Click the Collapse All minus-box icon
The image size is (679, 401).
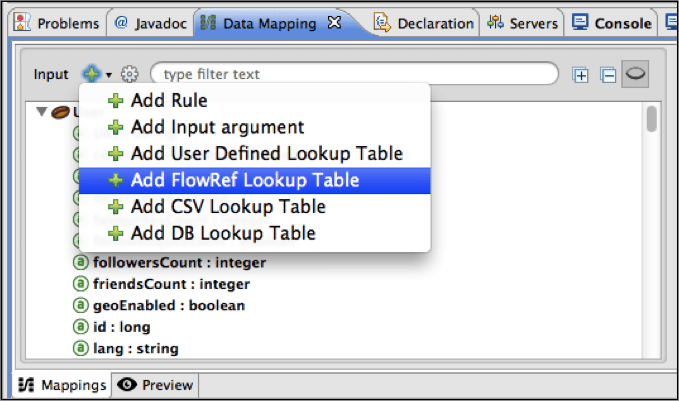[607, 74]
